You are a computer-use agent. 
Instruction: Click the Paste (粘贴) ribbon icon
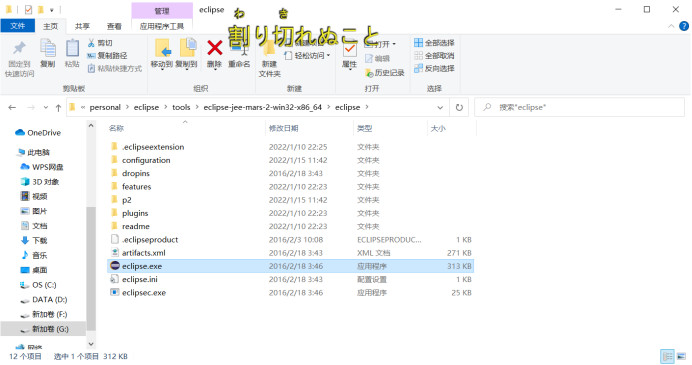point(72,49)
